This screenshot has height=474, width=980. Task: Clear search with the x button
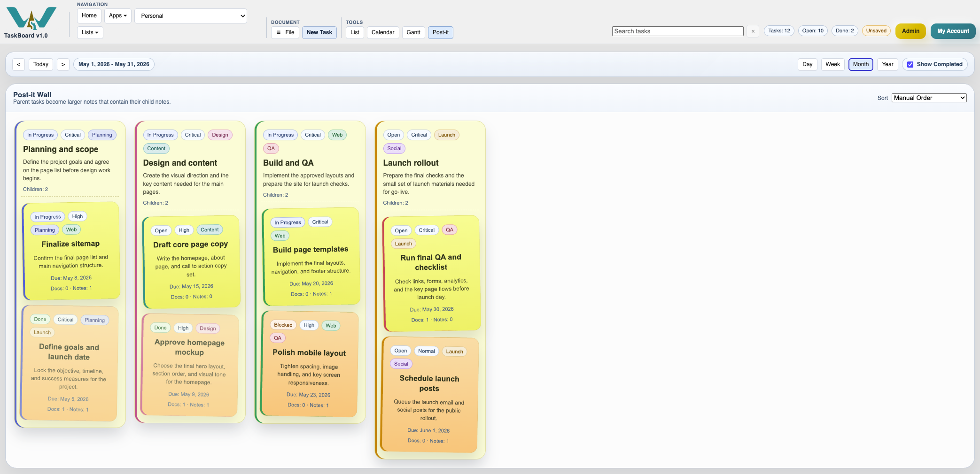point(753,31)
